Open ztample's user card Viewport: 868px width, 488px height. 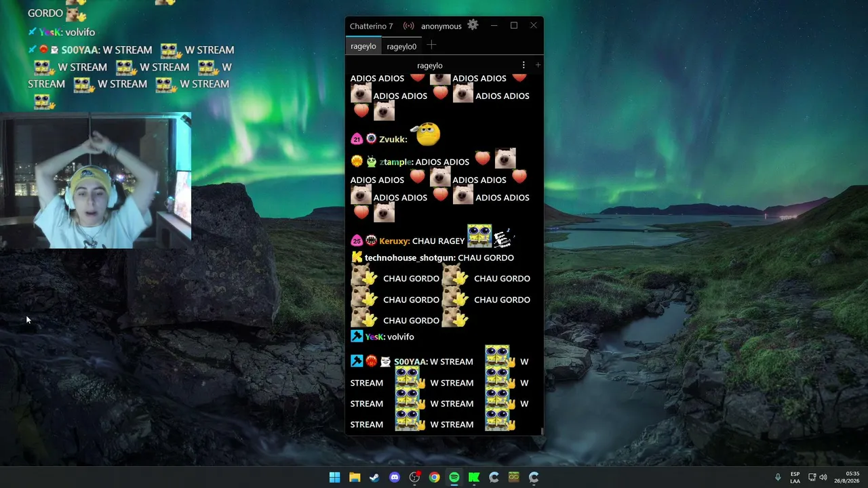click(x=395, y=162)
